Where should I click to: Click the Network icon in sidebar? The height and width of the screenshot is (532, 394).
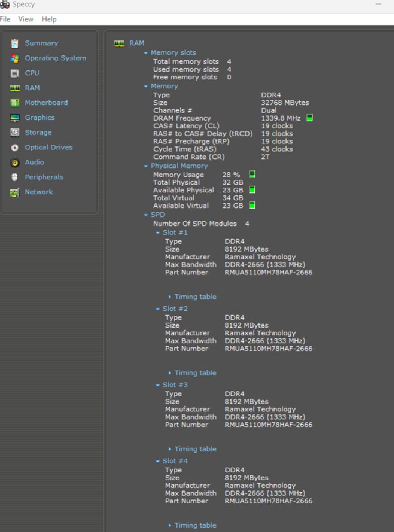[15, 192]
